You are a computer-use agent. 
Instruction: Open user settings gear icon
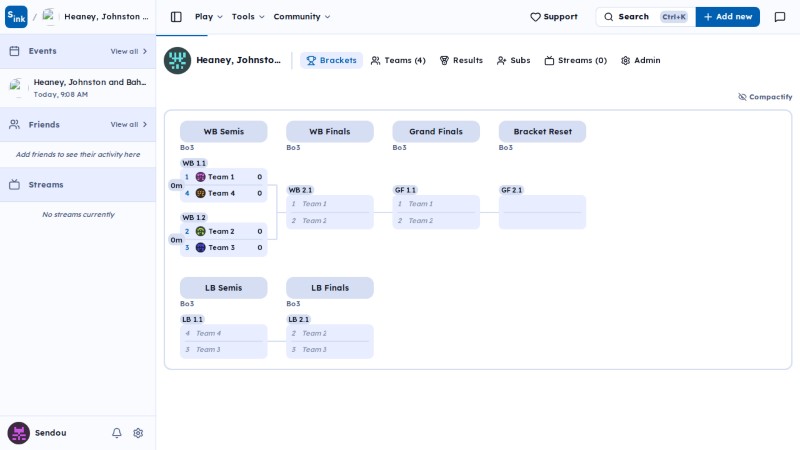[x=138, y=433]
